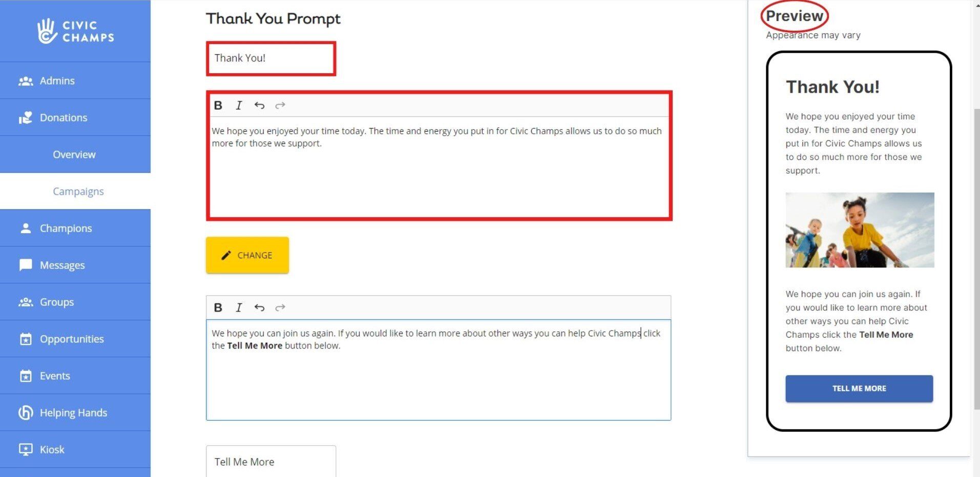Click Redo arrow in first editor toolbar
980x477 pixels.
[280, 106]
